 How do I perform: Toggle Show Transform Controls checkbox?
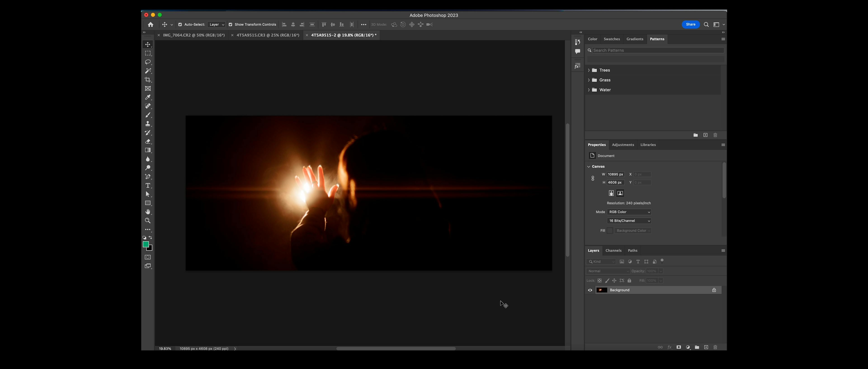231,24
